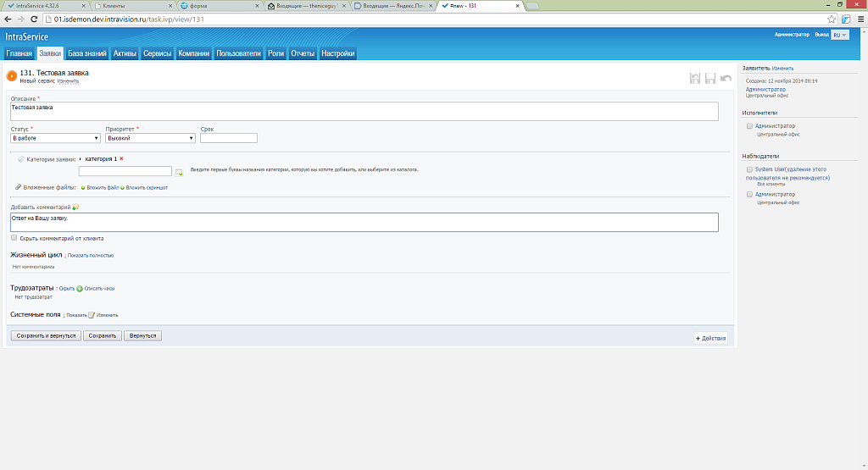
Task: Bookmark the page with the star icon
Action: pyautogui.click(x=832, y=18)
